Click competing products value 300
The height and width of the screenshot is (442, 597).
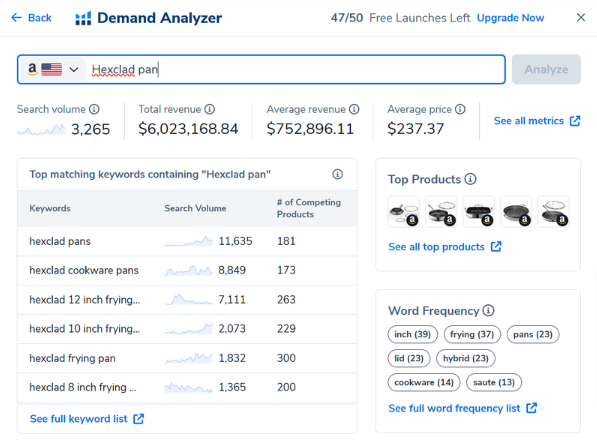[x=286, y=358]
